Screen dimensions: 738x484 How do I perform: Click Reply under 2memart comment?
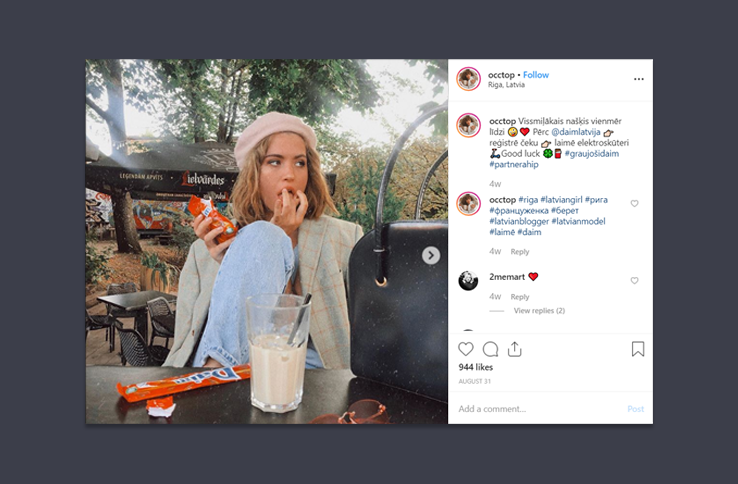tap(520, 297)
